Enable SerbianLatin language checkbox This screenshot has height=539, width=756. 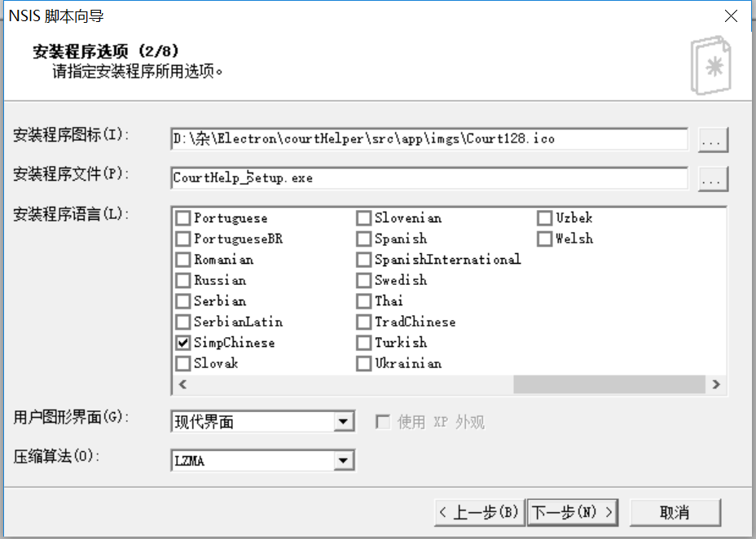pyautogui.click(x=182, y=322)
